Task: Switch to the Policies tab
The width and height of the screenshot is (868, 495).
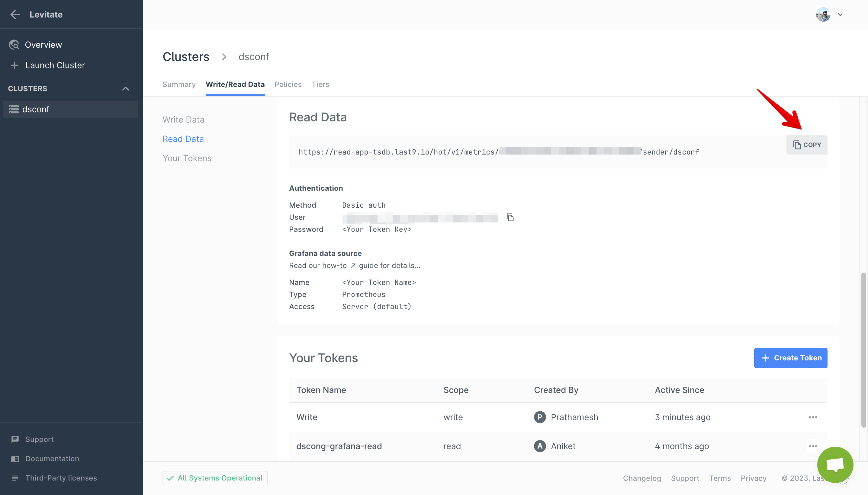Action: (288, 84)
